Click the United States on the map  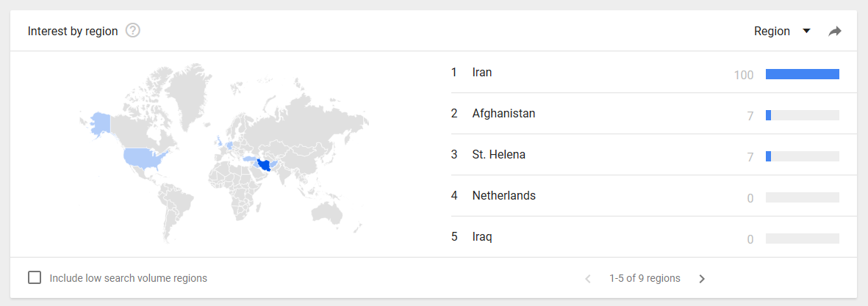pos(143,157)
